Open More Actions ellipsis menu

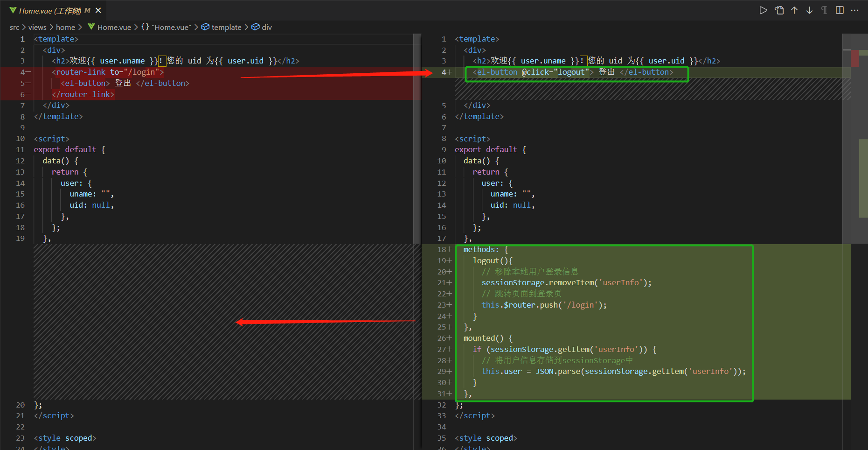pos(854,10)
